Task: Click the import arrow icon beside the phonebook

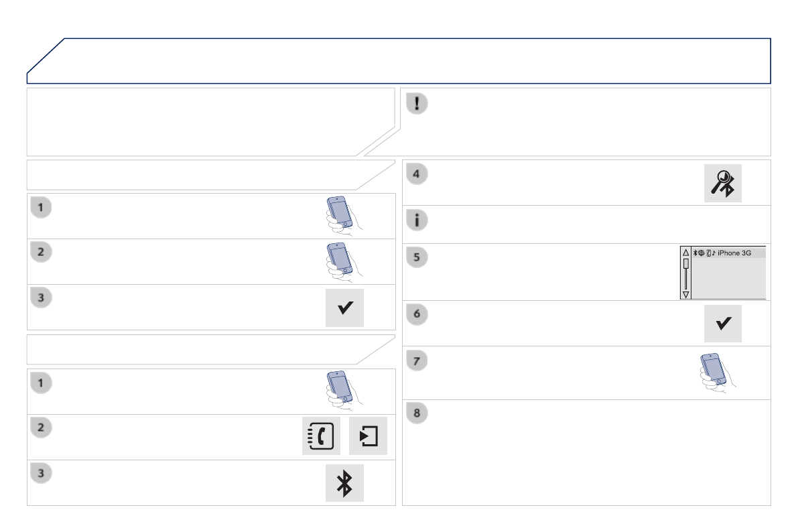Action: click(368, 437)
